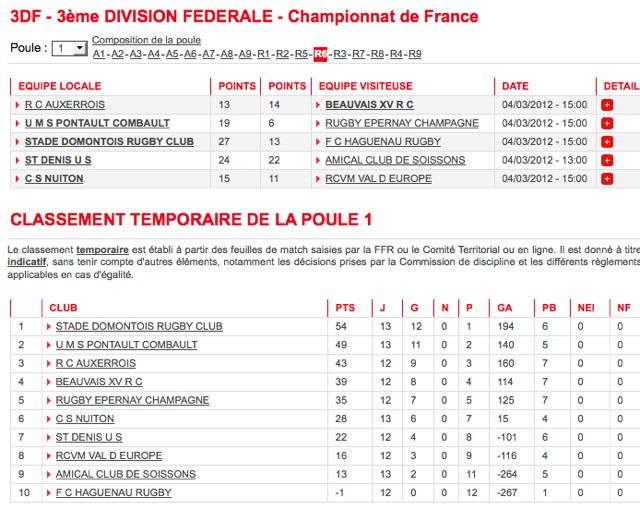
Task: Click red arrow beside R C AUXERROIS local team
Action: [17, 105]
